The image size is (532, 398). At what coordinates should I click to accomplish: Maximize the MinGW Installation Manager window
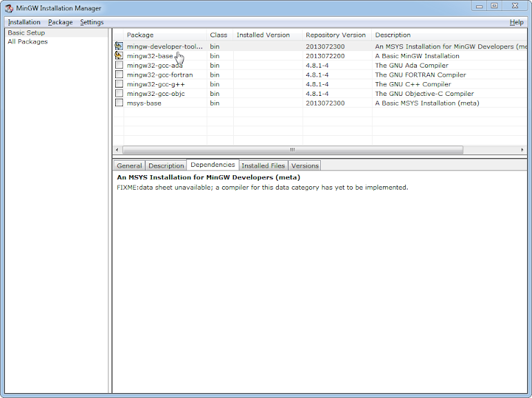(x=494, y=6)
